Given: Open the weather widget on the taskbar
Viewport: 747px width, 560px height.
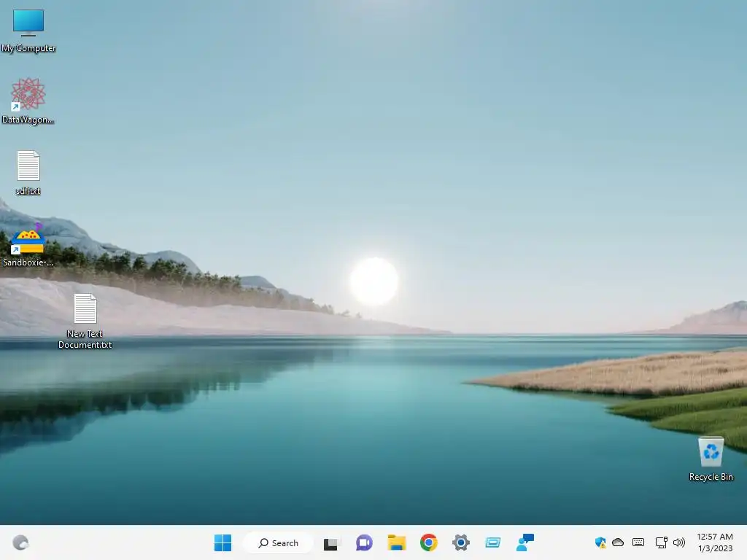Looking at the screenshot, I should pos(20,542).
